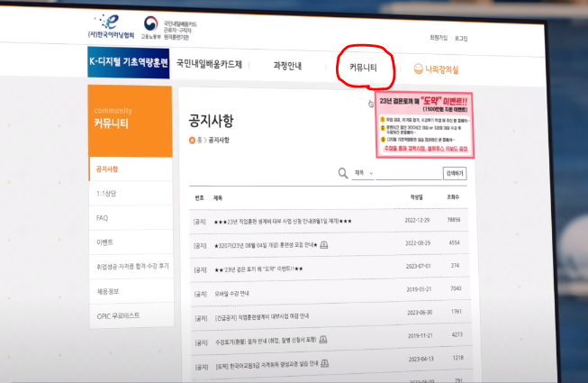Select FAQ in the sidebar
588x383 pixels.
click(131, 218)
